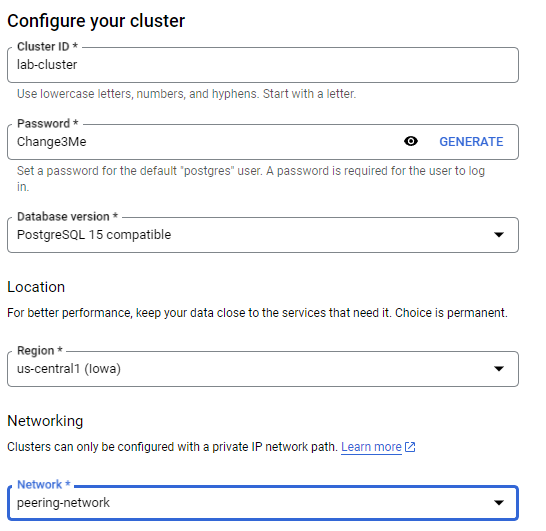546x531 pixels.
Task: Click the Configure your cluster heading
Action: [96, 21]
